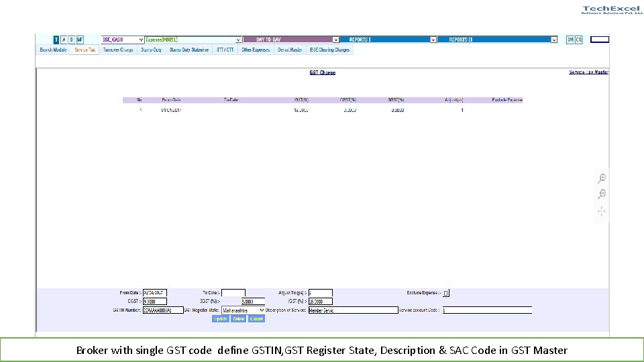Click the To Date input field

click(x=233, y=293)
